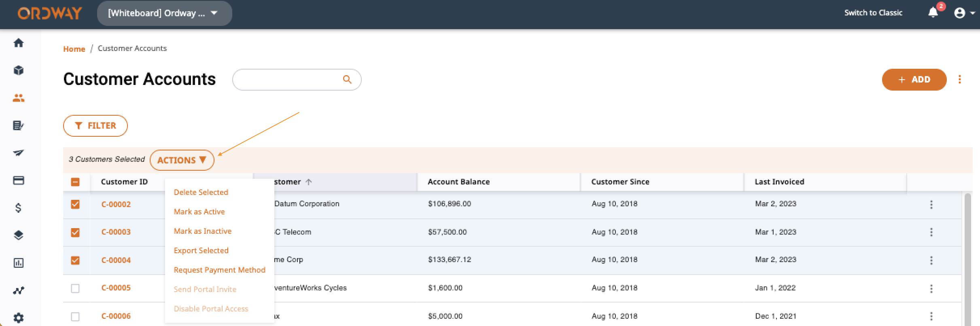The height and width of the screenshot is (326, 980).
Task: Open row menu for C-00004
Action: [931, 260]
